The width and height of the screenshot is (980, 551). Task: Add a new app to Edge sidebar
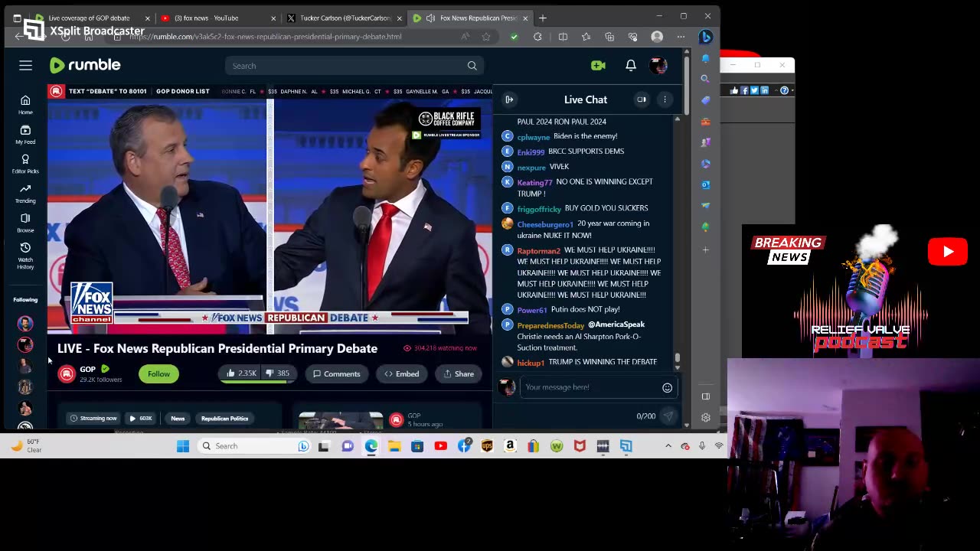coord(705,249)
